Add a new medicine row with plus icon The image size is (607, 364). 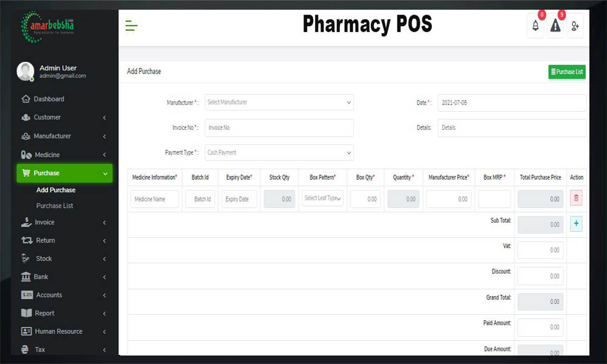[575, 224]
